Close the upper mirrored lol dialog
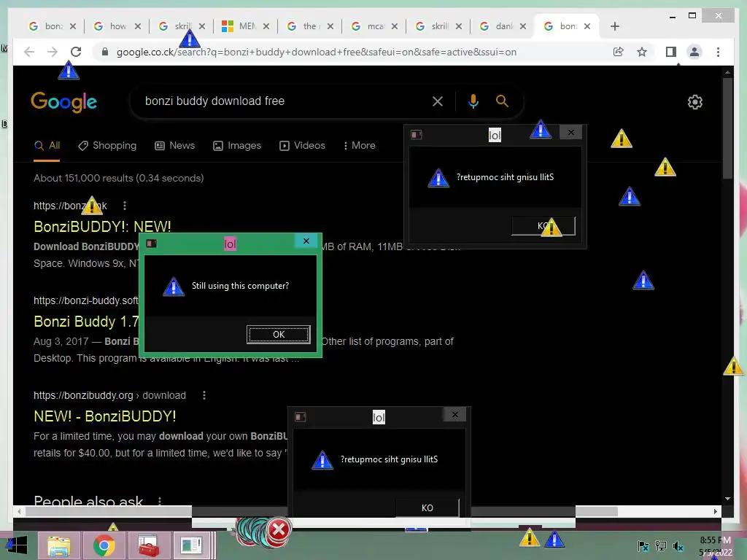This screenshot has width=747, height=560. click(x=570, y=133)
